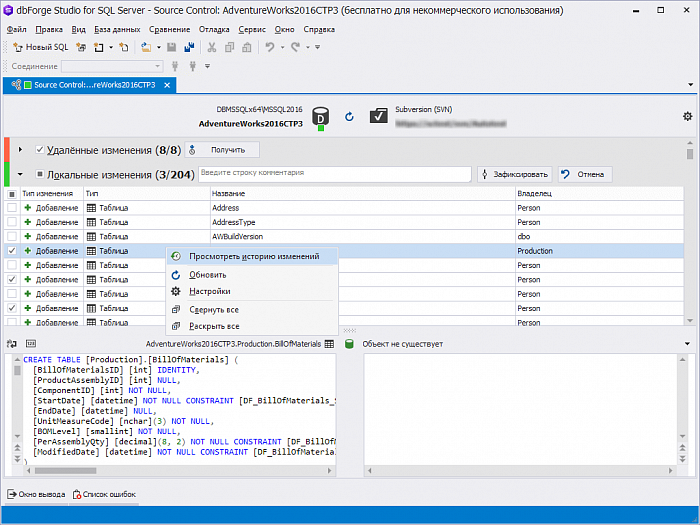
Task: Sort by the Название column header
Action: 362,194
